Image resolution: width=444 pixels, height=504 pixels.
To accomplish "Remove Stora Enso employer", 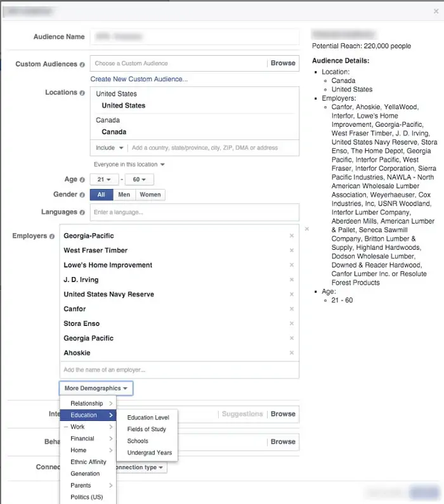I will coord(292,323).
